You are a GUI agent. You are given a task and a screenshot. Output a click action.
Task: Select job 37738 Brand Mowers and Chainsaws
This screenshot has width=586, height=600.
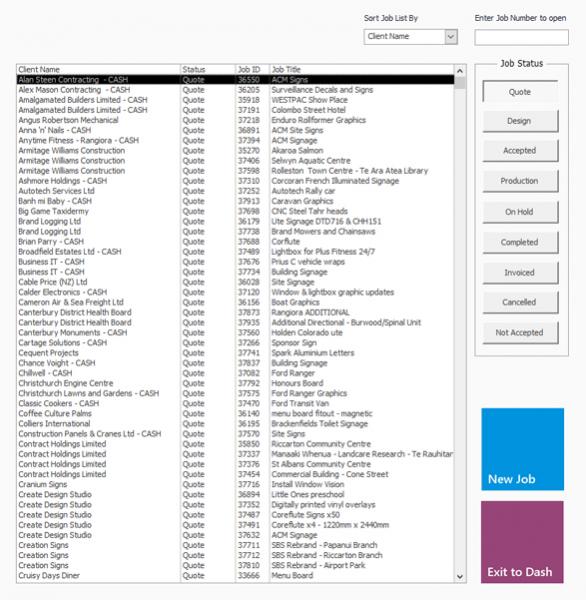[x=235, y=232]
